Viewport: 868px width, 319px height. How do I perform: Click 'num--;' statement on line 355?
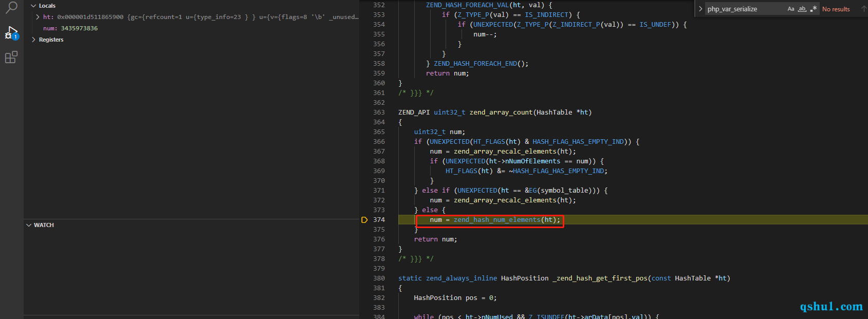tap(485, 34)
